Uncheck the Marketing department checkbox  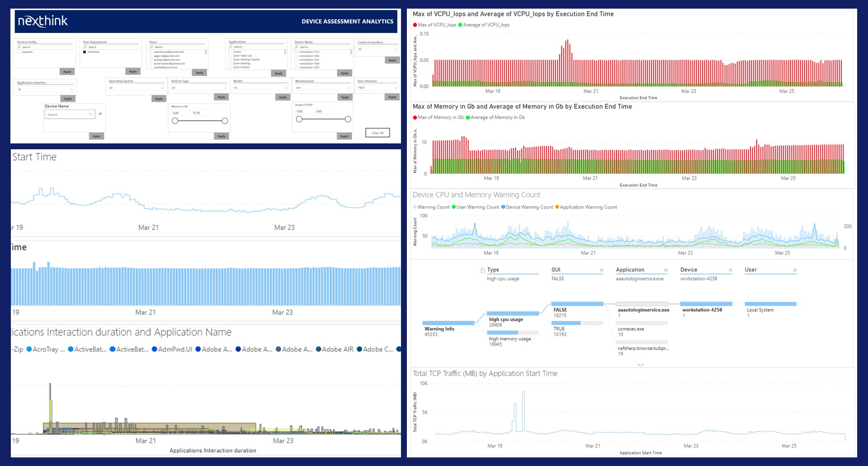85,52
